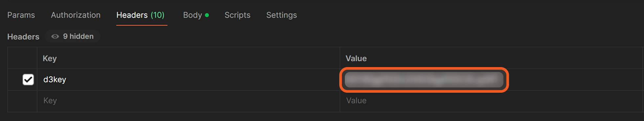Screen dimensions: 644x121
Task: Click the green (10) header count
Action: (158, 15)
